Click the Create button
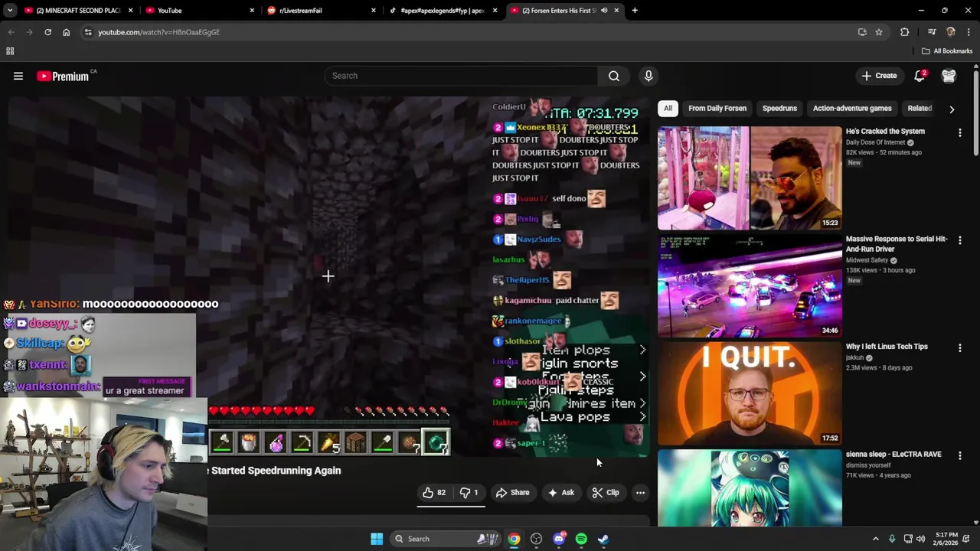980x551 pixels. (879, 76)
